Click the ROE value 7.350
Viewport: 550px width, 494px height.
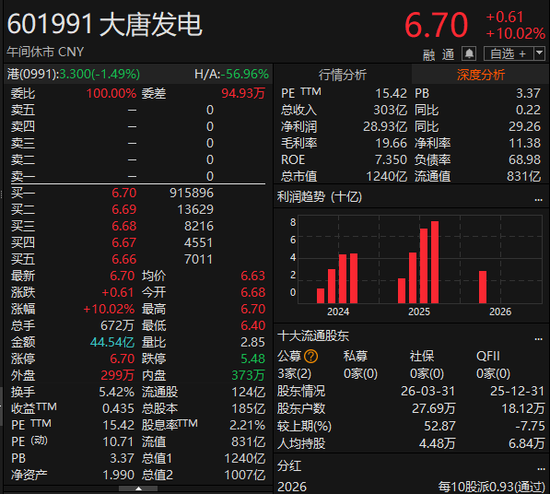point(391,160)
